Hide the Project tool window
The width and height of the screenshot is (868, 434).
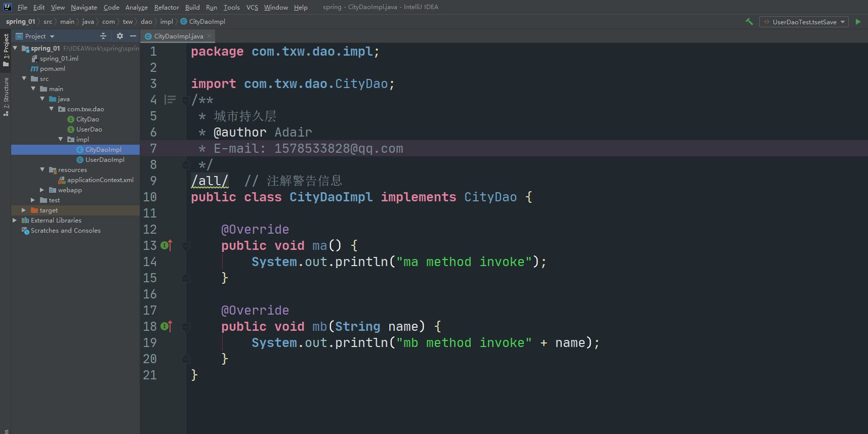click(133, 36)
